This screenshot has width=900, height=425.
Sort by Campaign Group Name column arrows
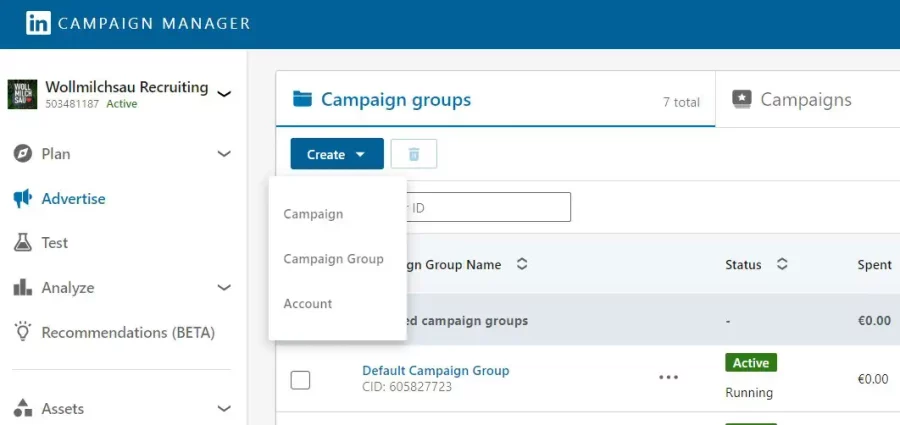(x=522, y=264)
